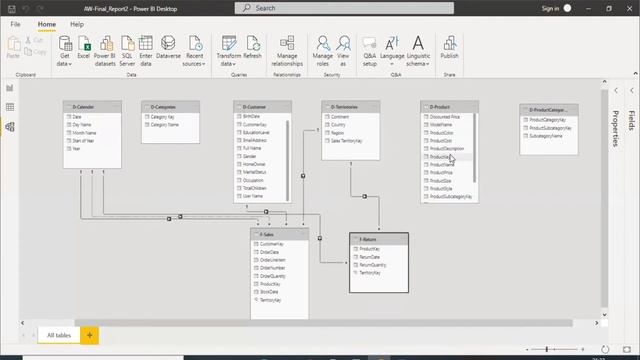Select the D-Product table header
The width and height of the screenshot is (640, 360).
449,107
